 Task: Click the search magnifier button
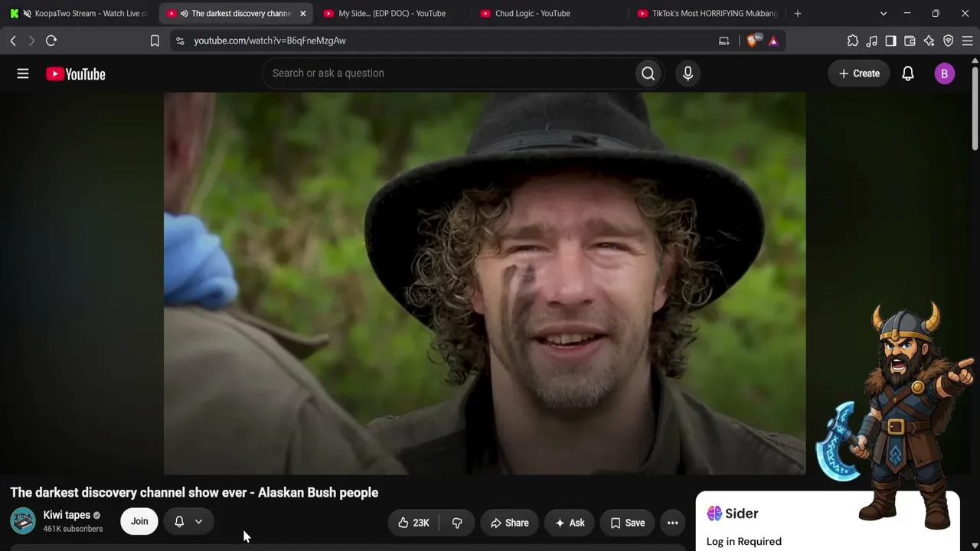coord(648,73)
